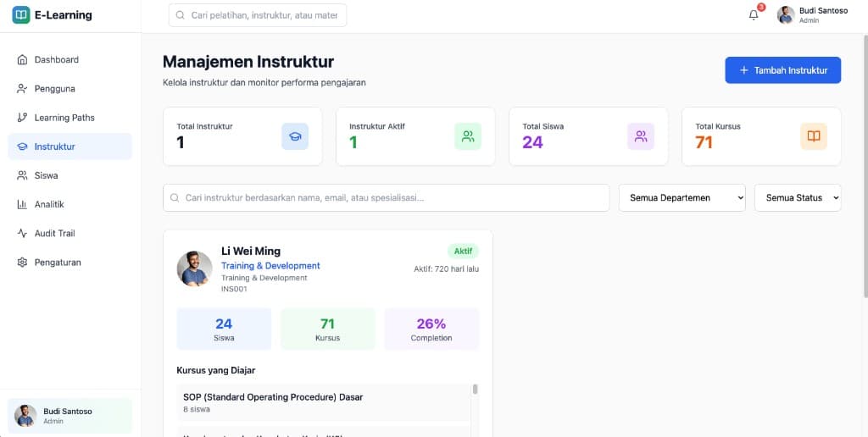
Task: Click the graduation cap icon in Total Instruktur card
Action: [295, 136]
